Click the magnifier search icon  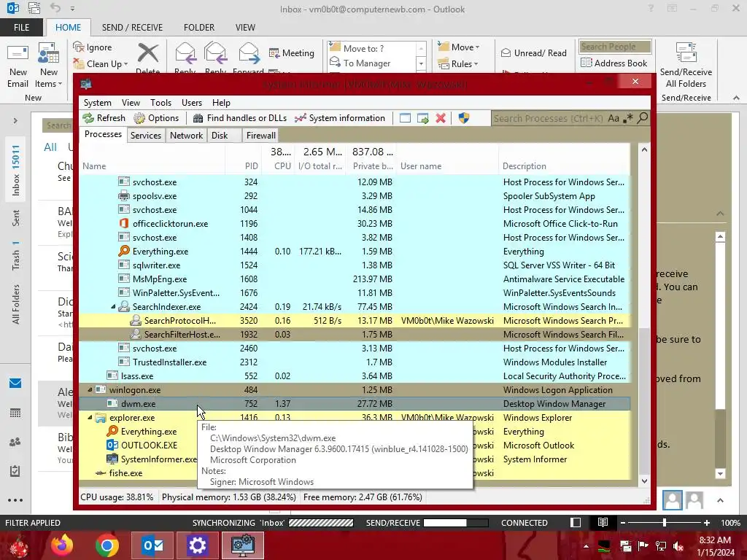pyautogui.click(x=642, y=117)
